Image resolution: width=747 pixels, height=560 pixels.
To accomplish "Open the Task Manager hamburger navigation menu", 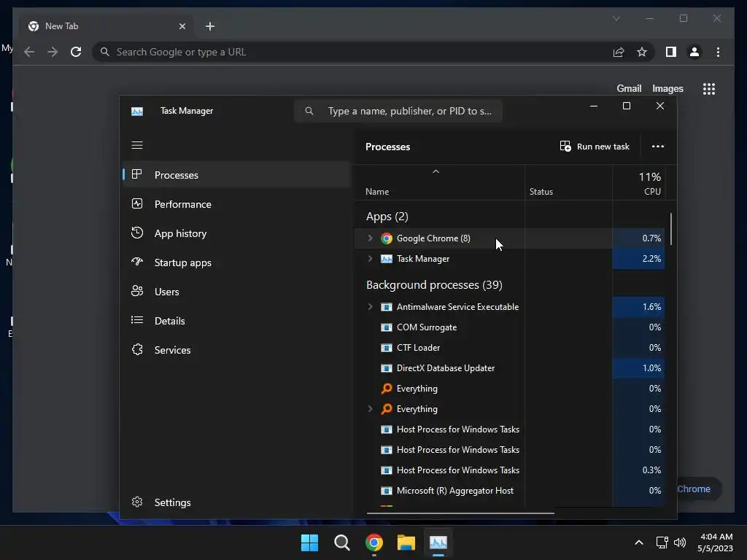I will (137, 145).
